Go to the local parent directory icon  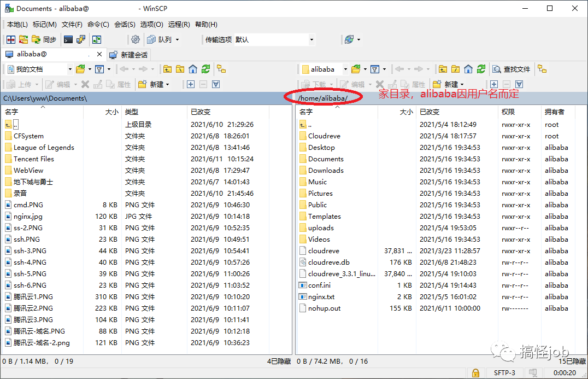[x=167, y=69]
